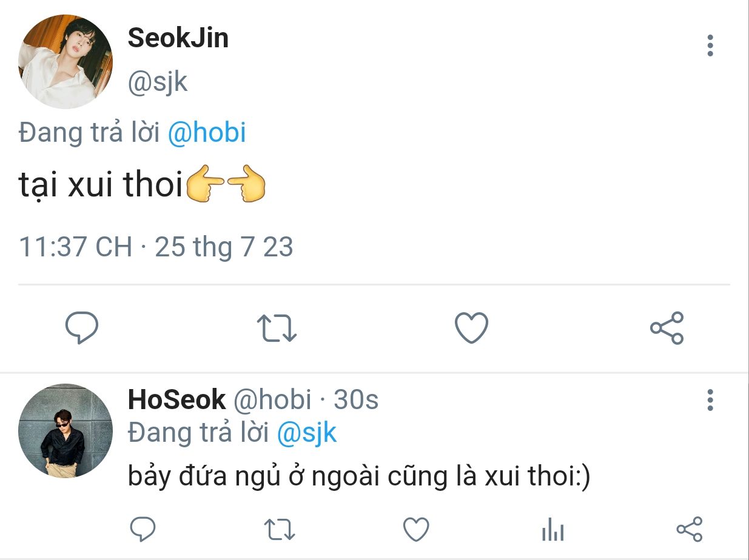The width and height of the screenshot is (749, 560).
Task: Reply to SeokJin's main tweet
Action: pyautogui.click(x=82, y=328)
